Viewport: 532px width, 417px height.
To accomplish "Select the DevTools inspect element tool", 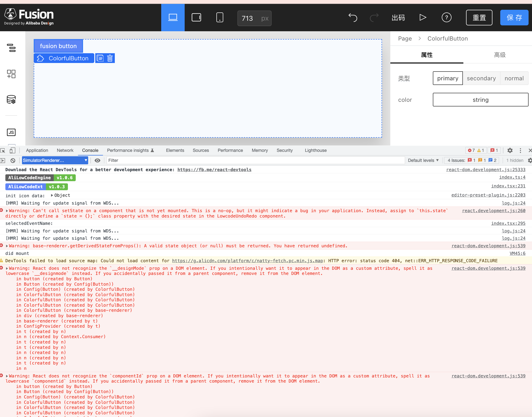I will 3,151.
